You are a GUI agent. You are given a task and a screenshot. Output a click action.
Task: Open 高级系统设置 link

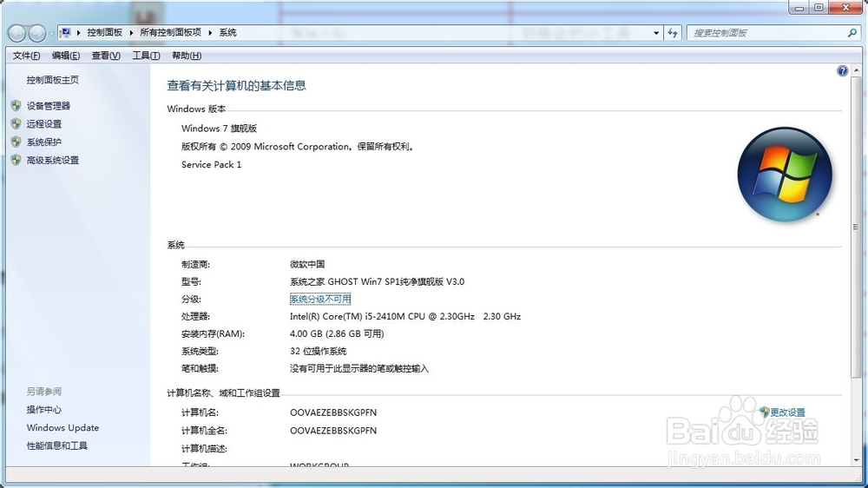(x=53, y=161)
